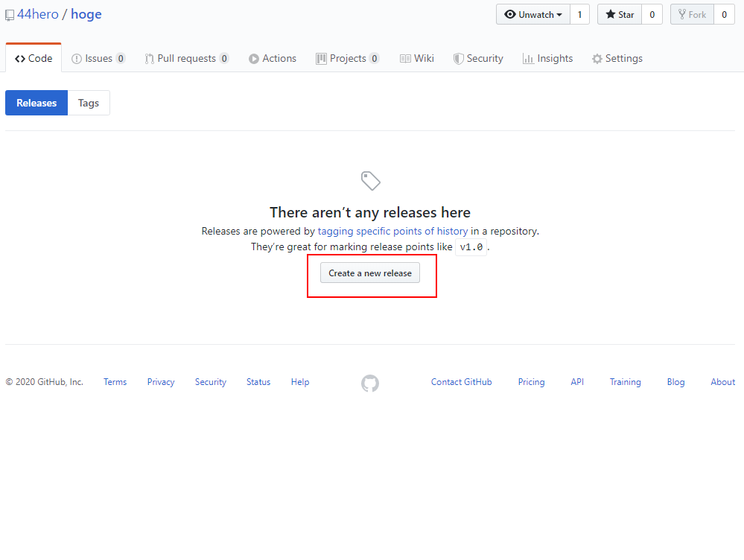Switch to the Tags sub-tab
744x560 pixels.
coord(89,103)
